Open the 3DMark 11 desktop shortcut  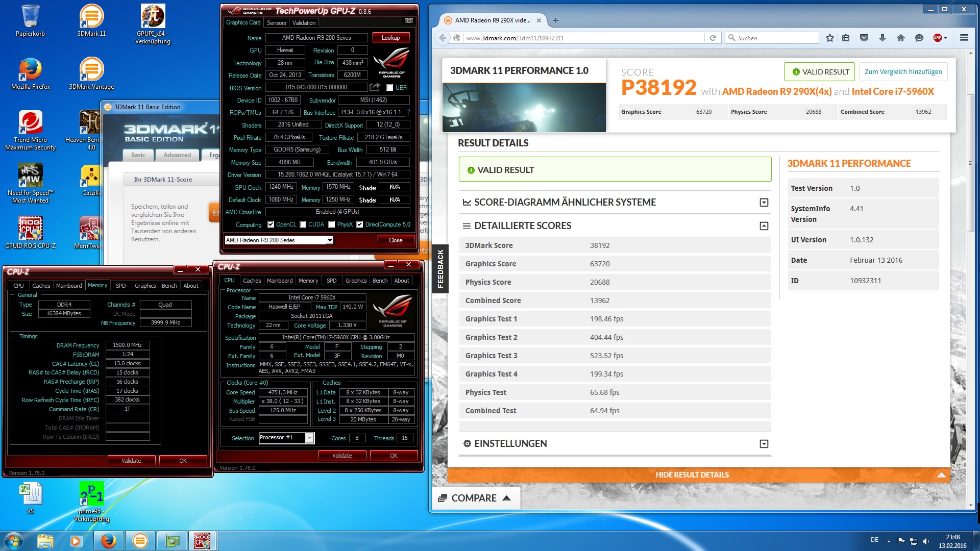click(91, 20)
